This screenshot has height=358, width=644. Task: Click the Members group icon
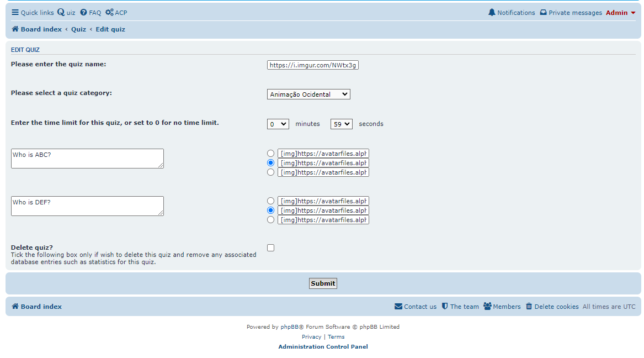point(487,306)
